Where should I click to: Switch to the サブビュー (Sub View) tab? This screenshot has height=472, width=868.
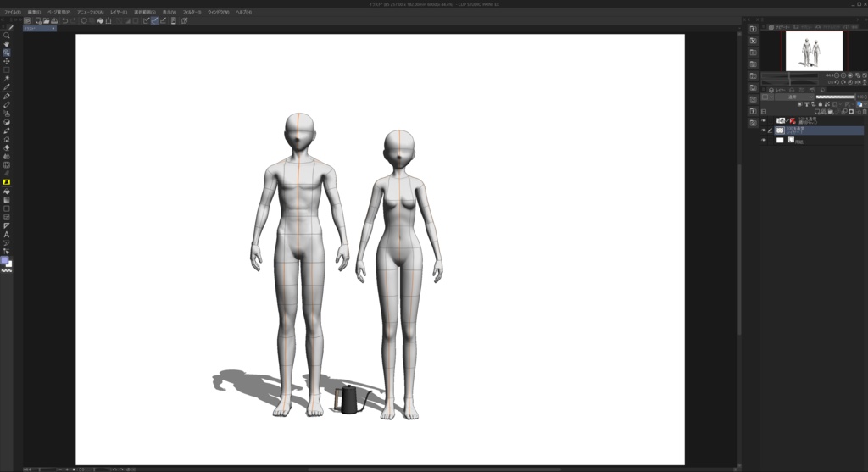[x=803, y=27]
